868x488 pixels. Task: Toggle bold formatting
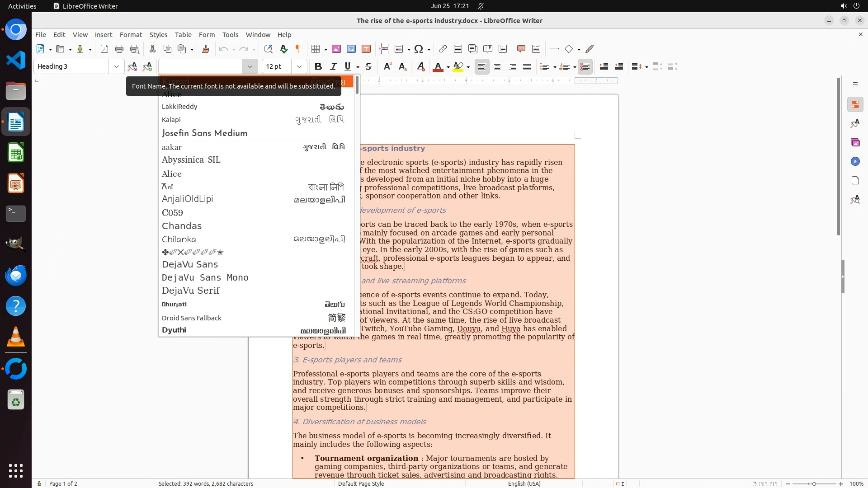(318, 66)
